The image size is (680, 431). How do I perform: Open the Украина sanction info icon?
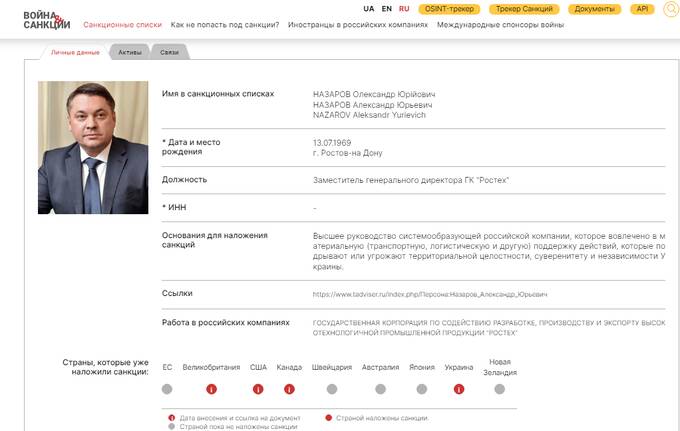459,389
